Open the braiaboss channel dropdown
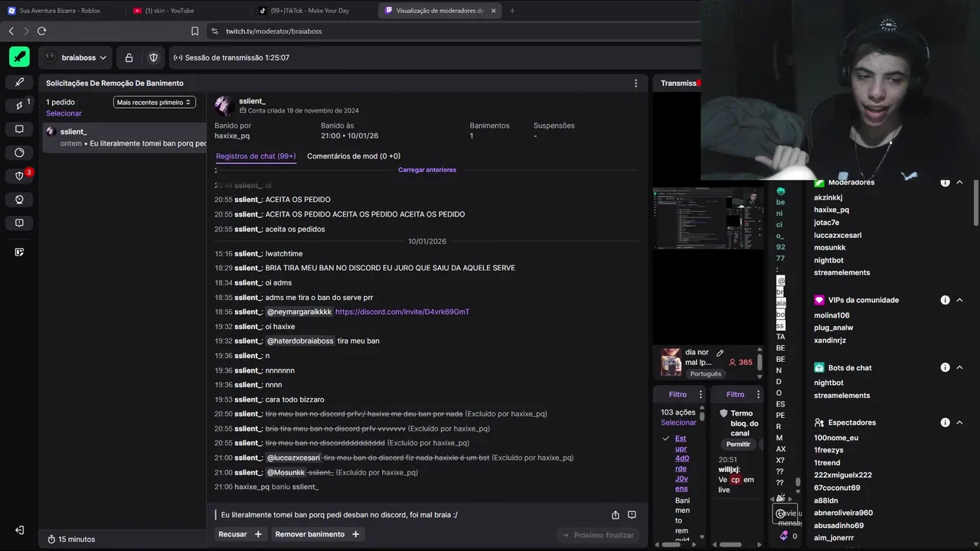980x551 pixels. (77, 57)
